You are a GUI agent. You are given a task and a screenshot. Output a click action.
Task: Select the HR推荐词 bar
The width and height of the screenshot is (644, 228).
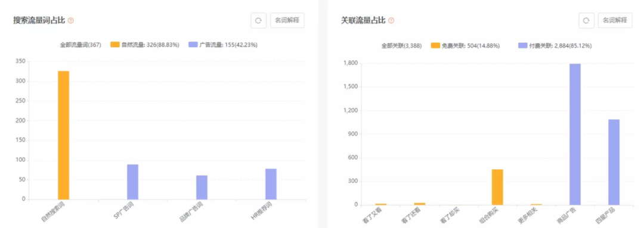click(x=271, y=184)
